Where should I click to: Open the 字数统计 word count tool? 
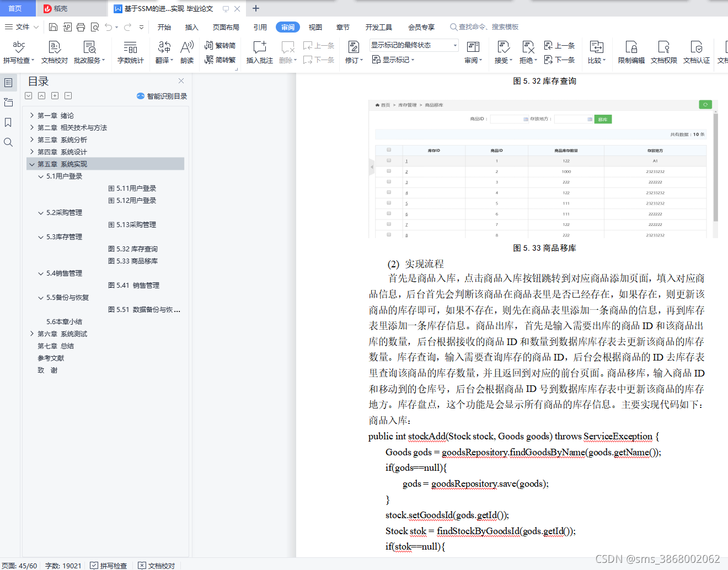(130, 52)
